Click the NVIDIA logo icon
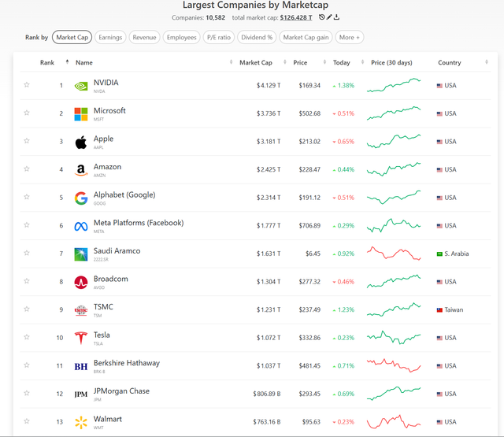Image resolution: width=504 pixels, height=437 pixels. pyautogui.click(x=80, y=86)
